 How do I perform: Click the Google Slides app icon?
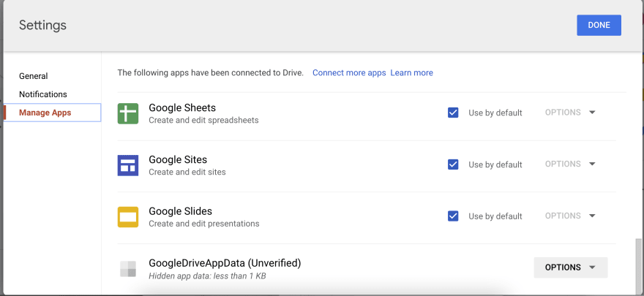pyautogui.click(x=128, y=217)
